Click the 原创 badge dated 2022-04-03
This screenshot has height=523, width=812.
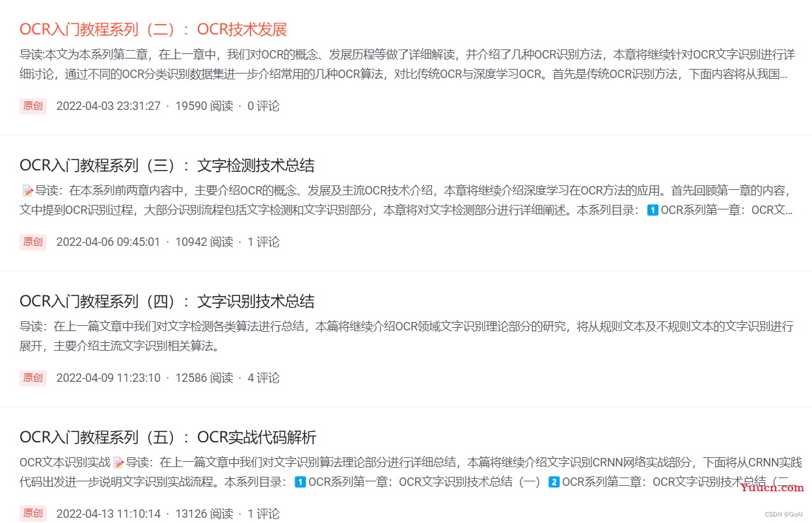(x=33, y=106)
